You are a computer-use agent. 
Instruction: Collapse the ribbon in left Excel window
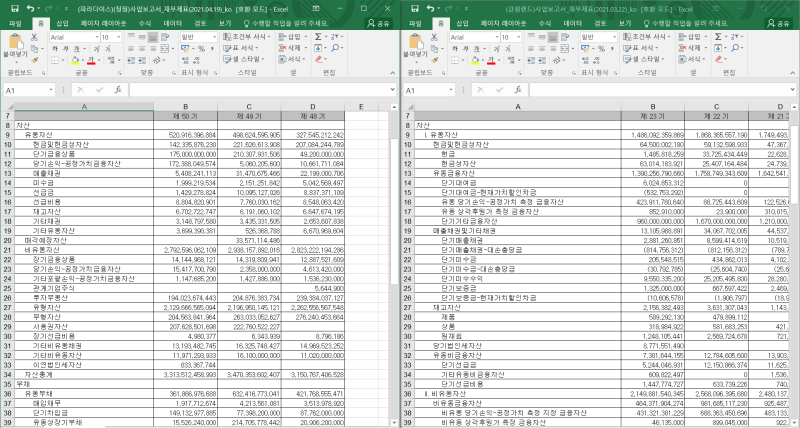pos(393,74)
